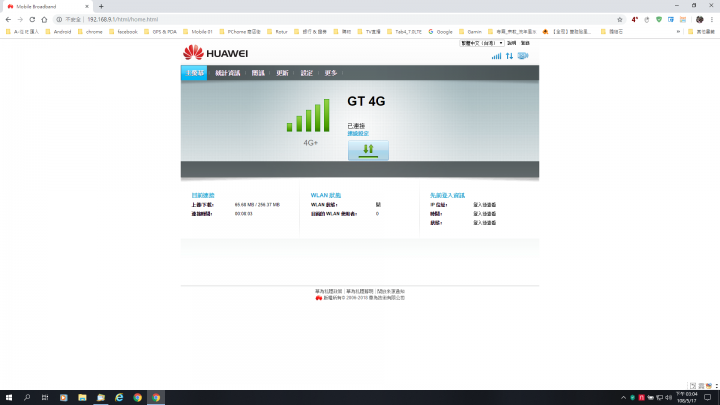Image resolution: width=720 pixels, height=405 pixels.
Task: Click the 目前連線 current connection heading
Action: [203, 196]
